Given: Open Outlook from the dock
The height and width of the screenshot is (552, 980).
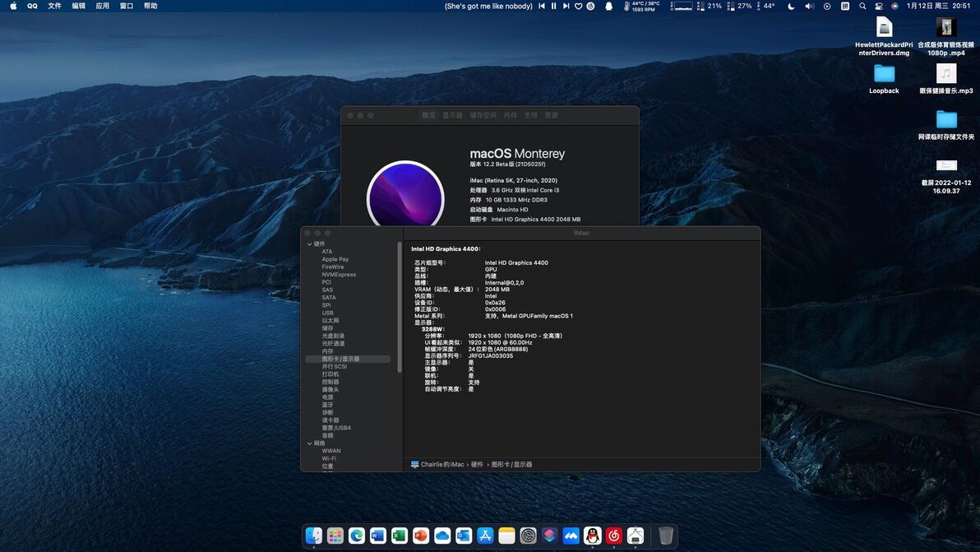Looking at the screenshot, I should (x=464, y=536).
